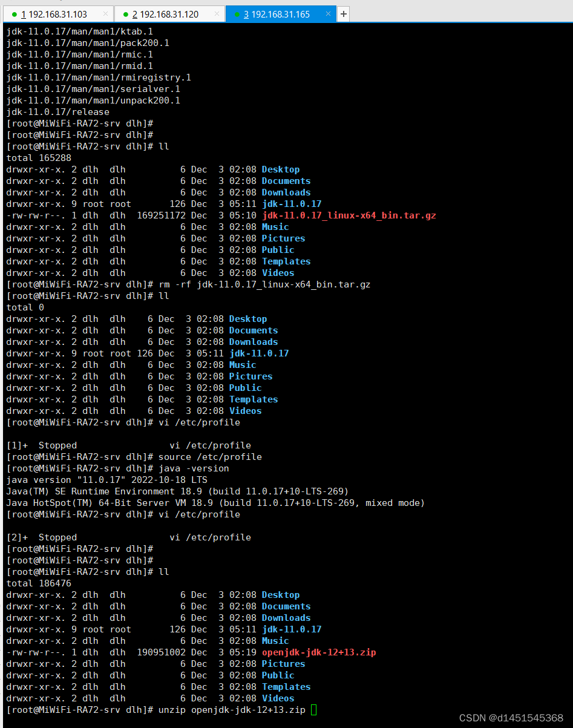The height and width of the screenshot is (728, 573).
Task: Click the jdk-11.0.17 directory name
Action: click(292, 629)
